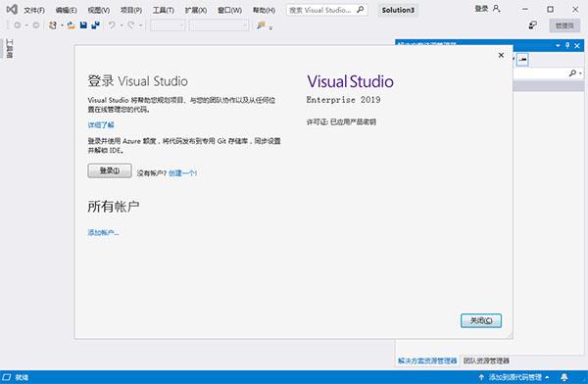Toggle the Solution Explorer auto-hide pin

(567, 45)
